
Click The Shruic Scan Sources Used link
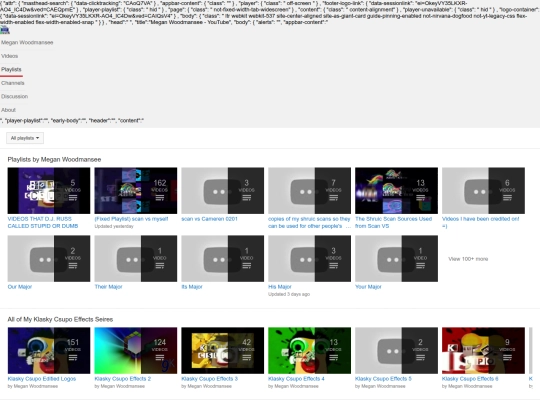point(393,222)
